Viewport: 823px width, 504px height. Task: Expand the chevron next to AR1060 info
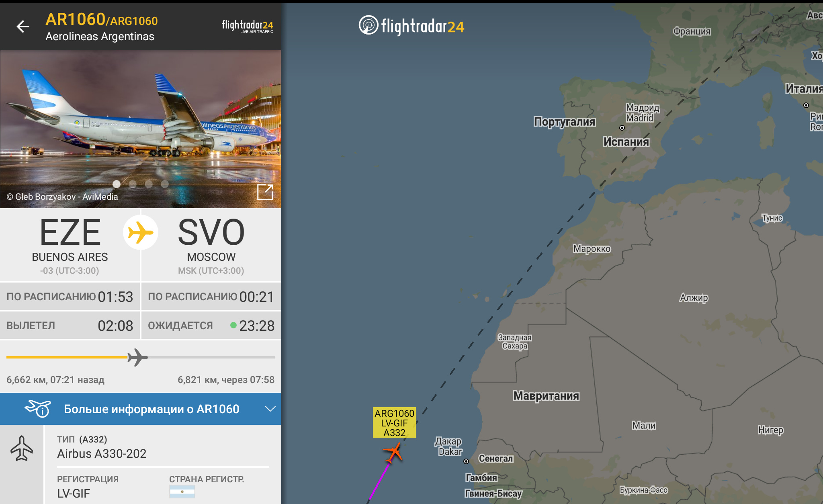270,409
